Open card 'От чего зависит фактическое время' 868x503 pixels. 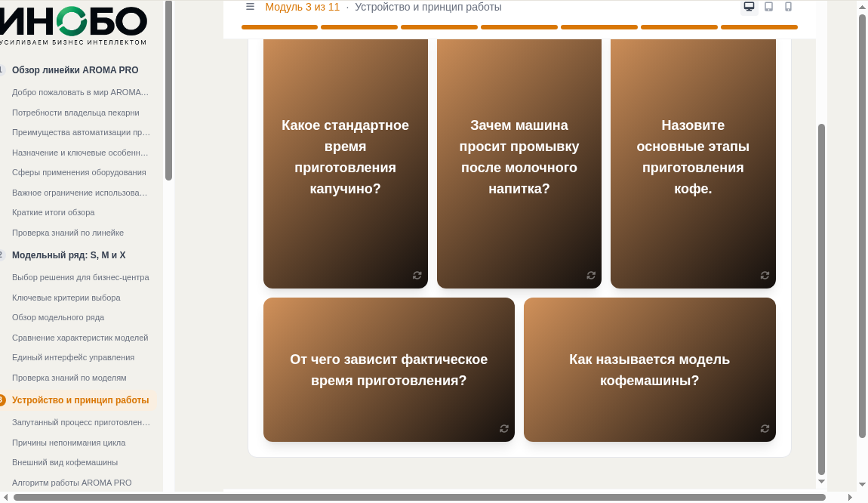(x=389, y=369)
